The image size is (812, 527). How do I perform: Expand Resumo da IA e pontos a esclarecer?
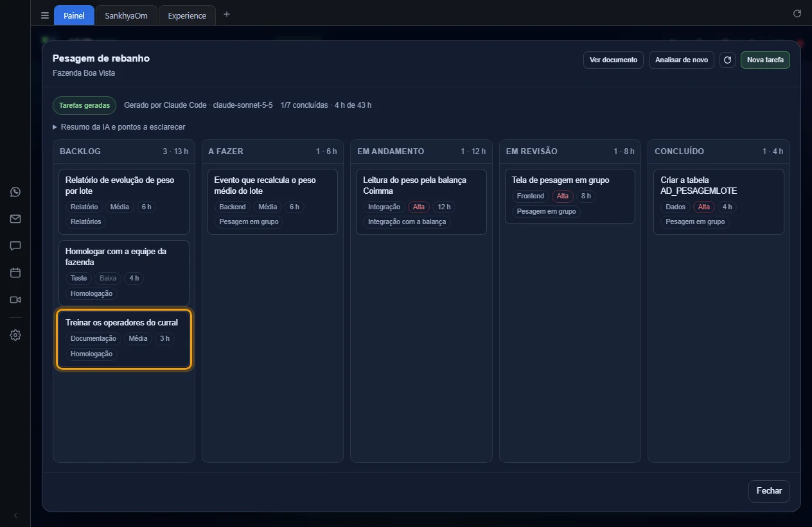click(119, 127)
